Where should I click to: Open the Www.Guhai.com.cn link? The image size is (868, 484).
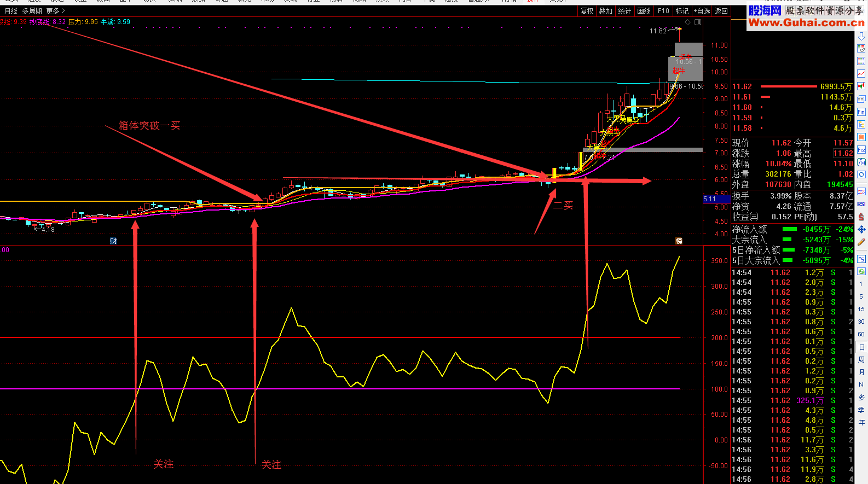click(807, 22)
